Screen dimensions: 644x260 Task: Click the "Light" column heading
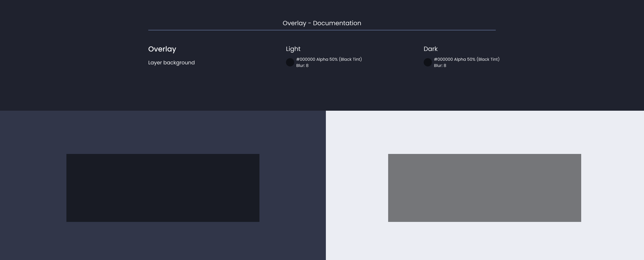tap(293, 49)
